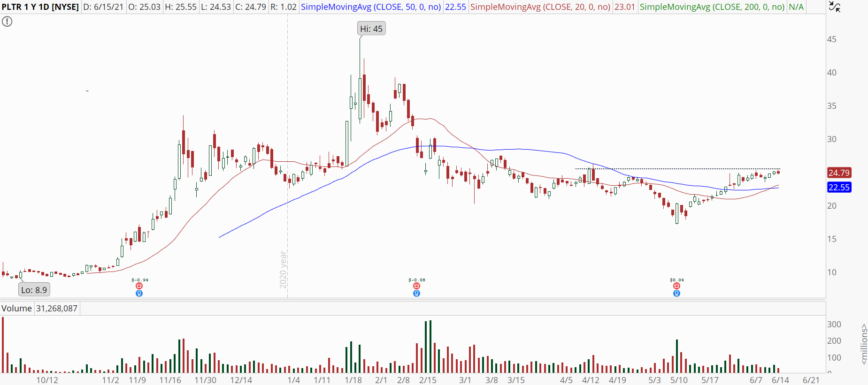Click the 40 level on the price axis

point(832,73)
